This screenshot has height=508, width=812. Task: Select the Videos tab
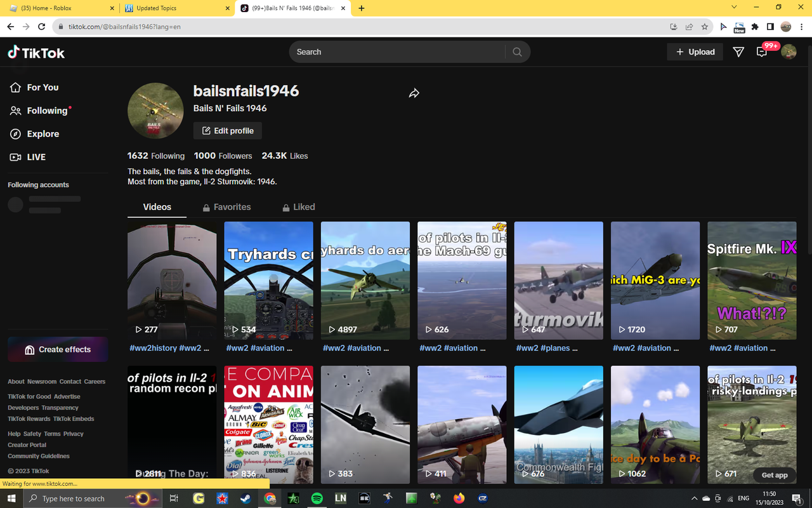click(157, 207)
